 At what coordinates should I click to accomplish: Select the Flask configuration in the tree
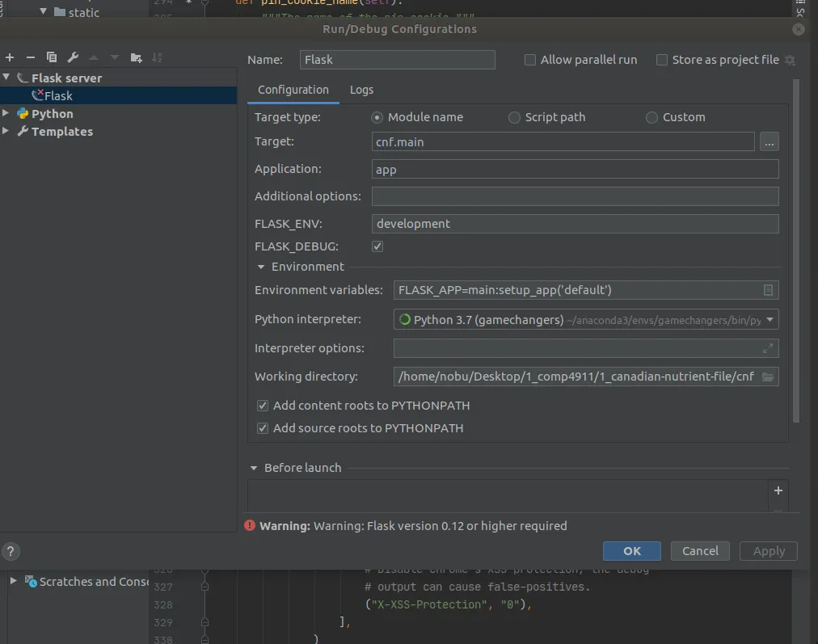(58, 95)
